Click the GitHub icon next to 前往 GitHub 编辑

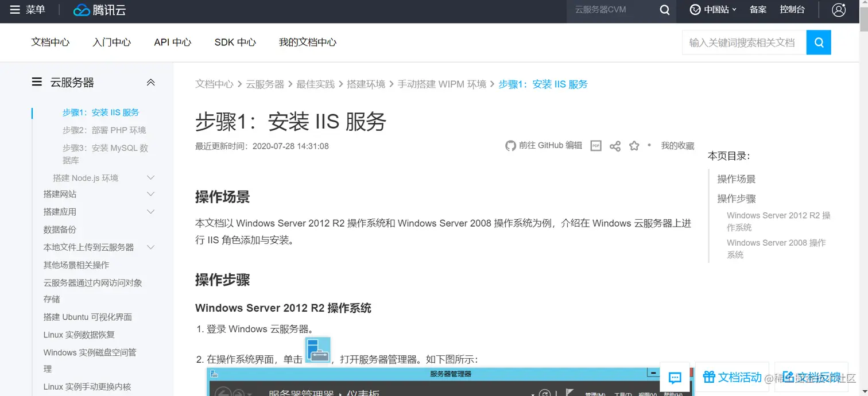pos(510,146)
